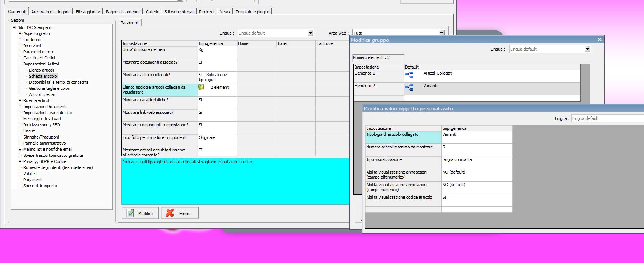This screenshot has width=644, height=263.
Task: Click the Varianti element icon in Modifica gruppo
Action: point(409,88)
